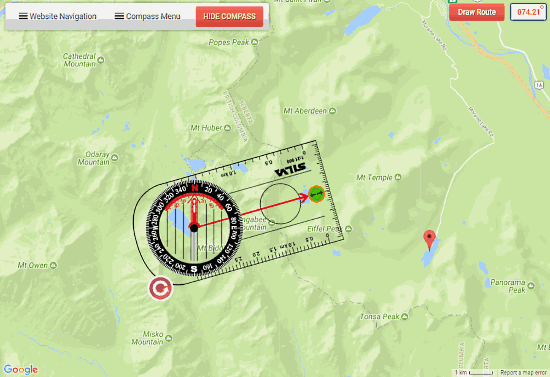The image size is (550, 377).
Task: Click the N mark on compass dial
Action: pos(195,187)
